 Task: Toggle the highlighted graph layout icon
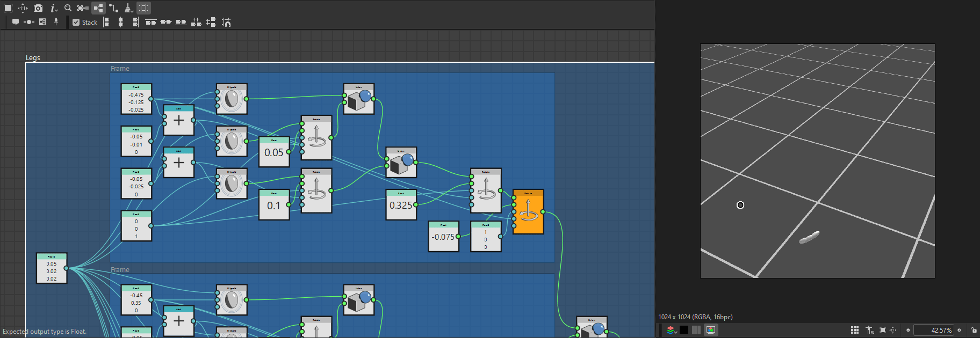pos(98,8)
